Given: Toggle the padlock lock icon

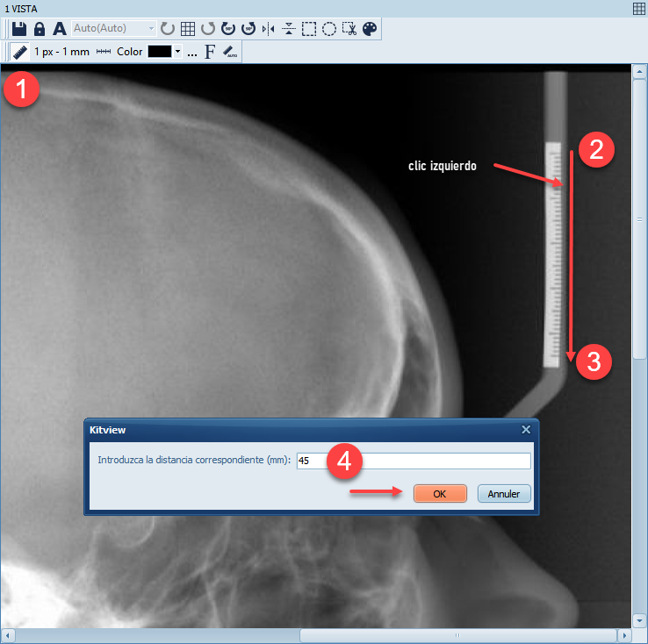Looking at the screenshot, I should [39, 29].
